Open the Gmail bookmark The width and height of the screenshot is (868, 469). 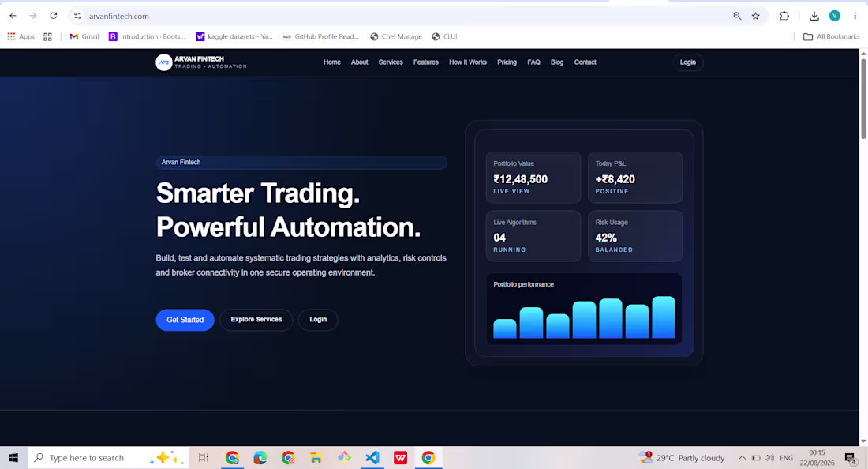pyautogui.click(x=84, y=36)
